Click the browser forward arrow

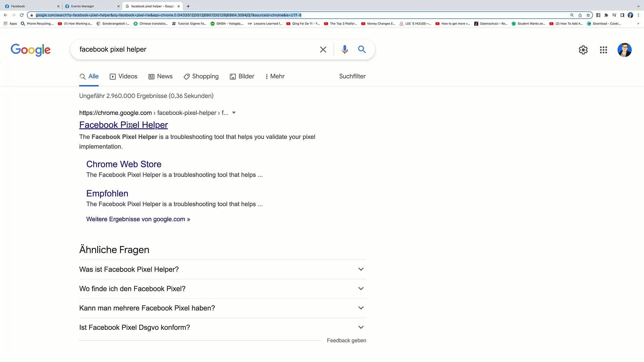[13, 15]
